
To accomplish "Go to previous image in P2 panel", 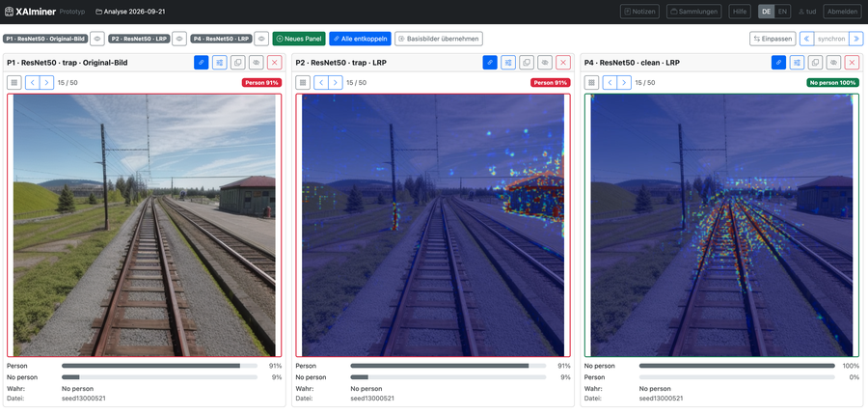I will pos(321,83).
